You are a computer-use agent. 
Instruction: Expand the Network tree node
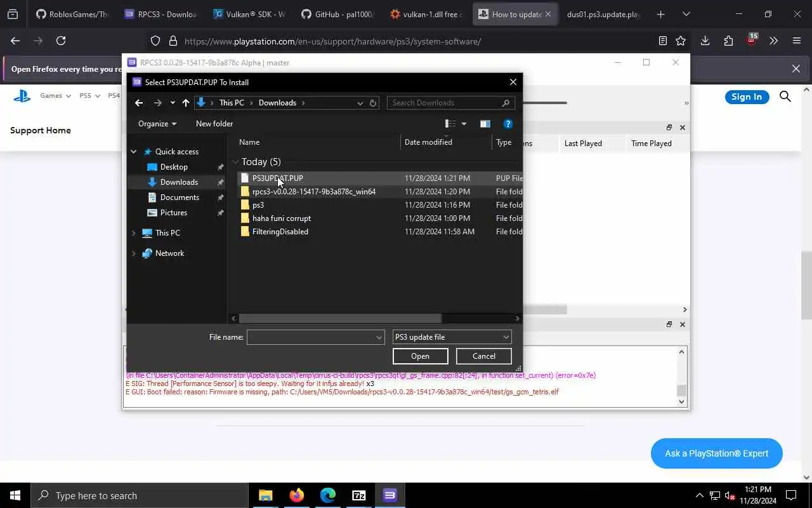coord(134,253)
